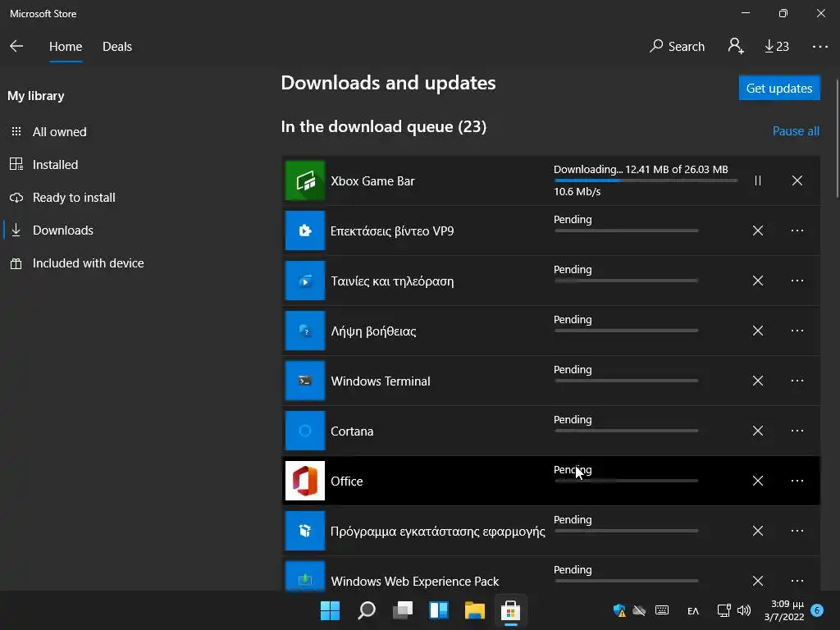Open the Windows Start menu
The width and height of the screenshot is (840, 630).
tap(330, 610)
